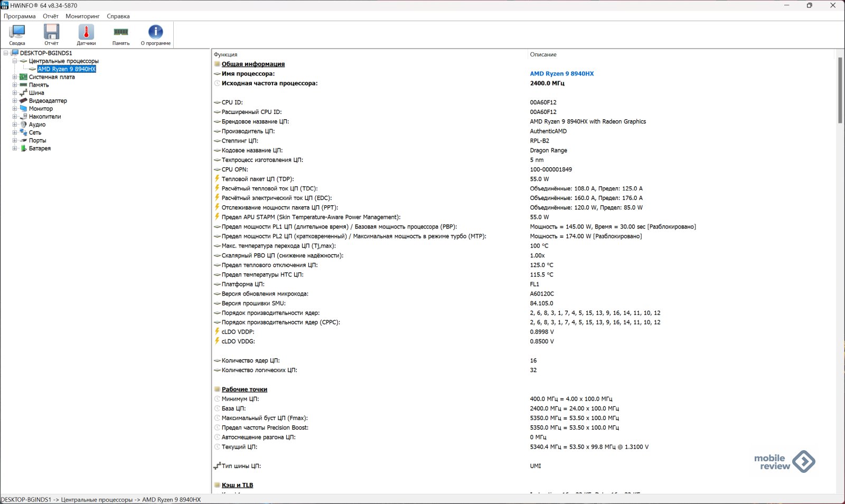
Task: Click the Отчёт floppy disk toolbar icon
Action: click(x=51, y=33)
